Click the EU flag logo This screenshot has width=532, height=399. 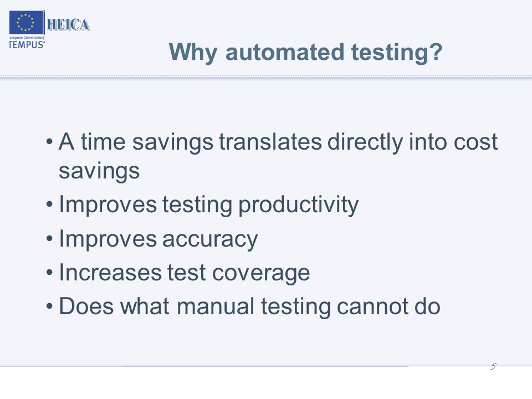(27, 23)
